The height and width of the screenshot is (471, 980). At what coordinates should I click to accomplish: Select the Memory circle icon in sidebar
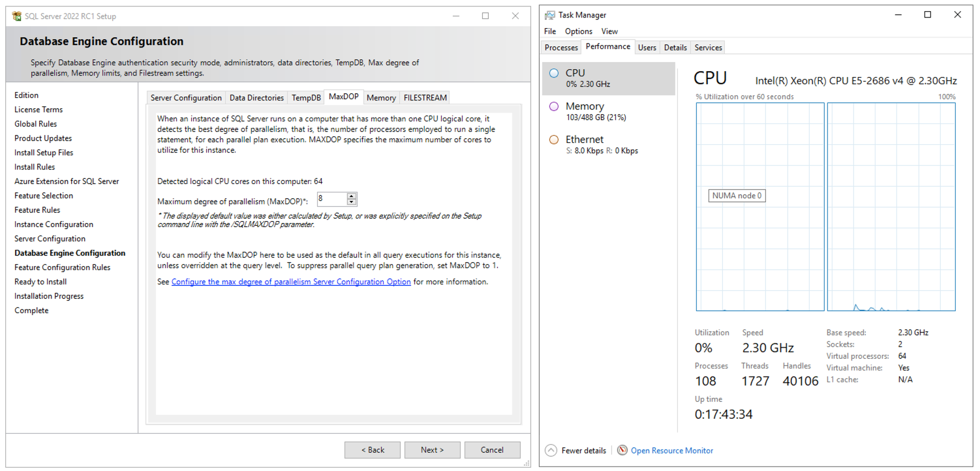point(554,106)
